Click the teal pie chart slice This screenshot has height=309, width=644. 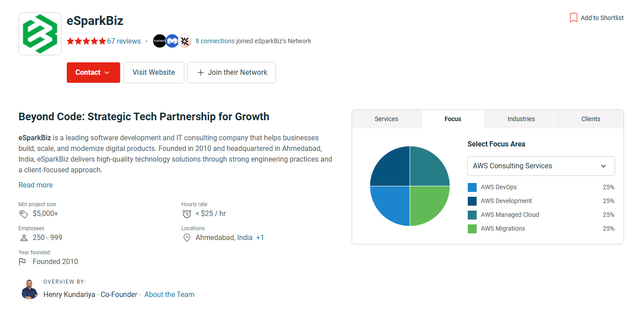point(426,170)
